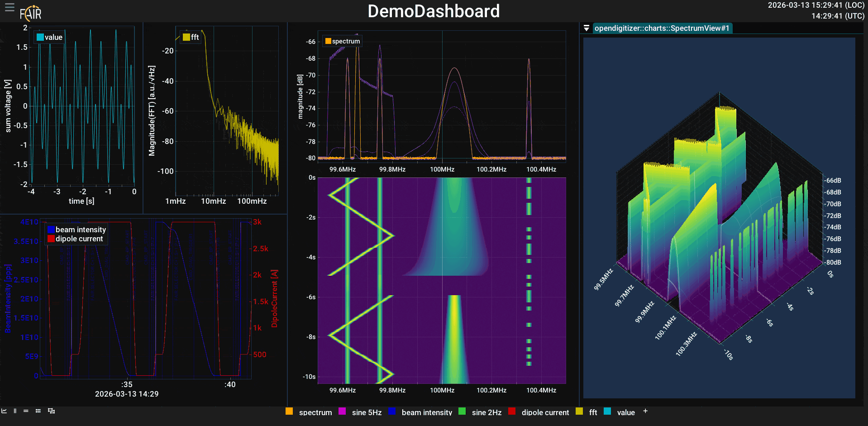This screenshot has width=868, height=426.
Task: Click the FAIR logo
Action: tap(31, 13)
